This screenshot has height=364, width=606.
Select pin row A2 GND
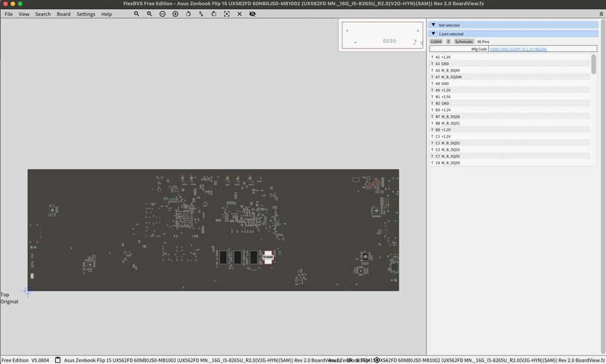point(510,64)
